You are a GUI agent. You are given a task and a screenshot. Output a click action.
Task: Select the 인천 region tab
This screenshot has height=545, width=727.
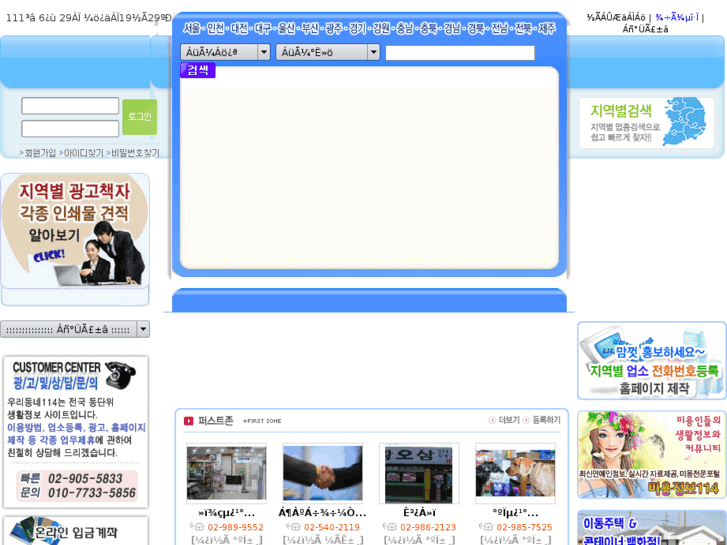[216, 29]
